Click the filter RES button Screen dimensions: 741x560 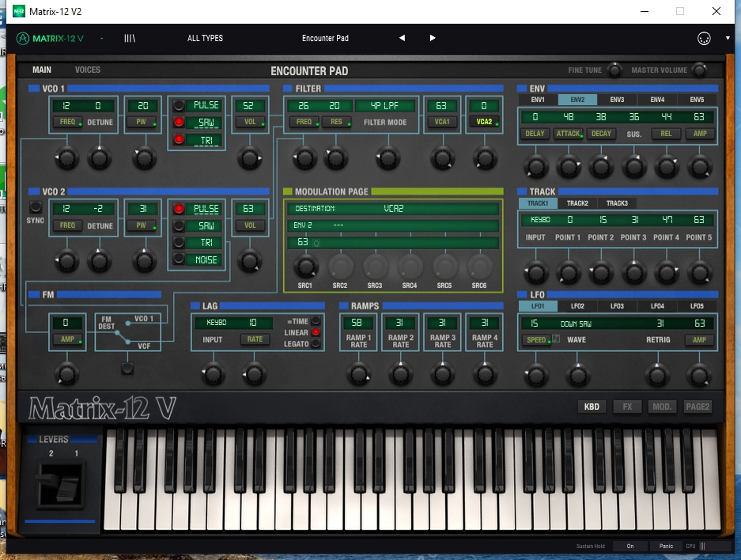tap(336, 122)
